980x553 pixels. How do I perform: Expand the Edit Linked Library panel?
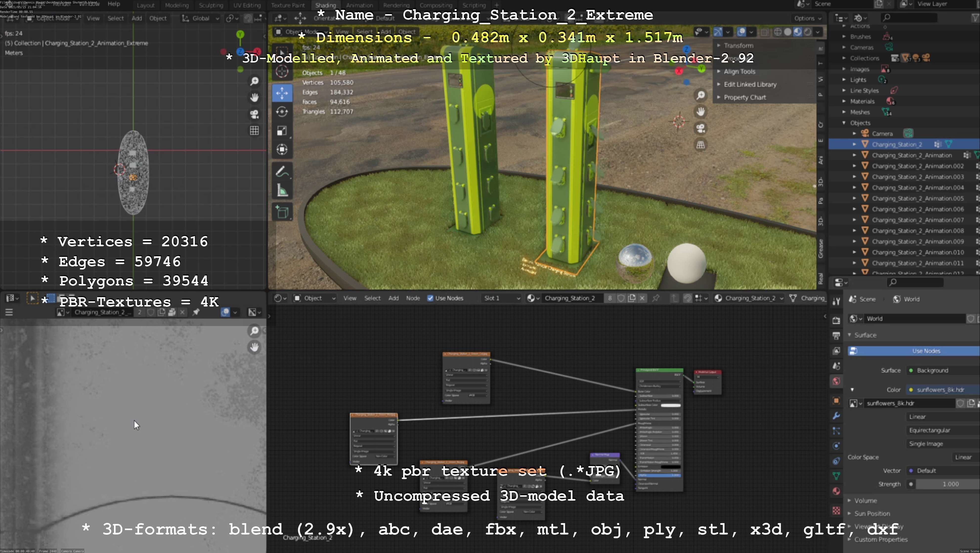pyautogui.click(x=750, y=84)
